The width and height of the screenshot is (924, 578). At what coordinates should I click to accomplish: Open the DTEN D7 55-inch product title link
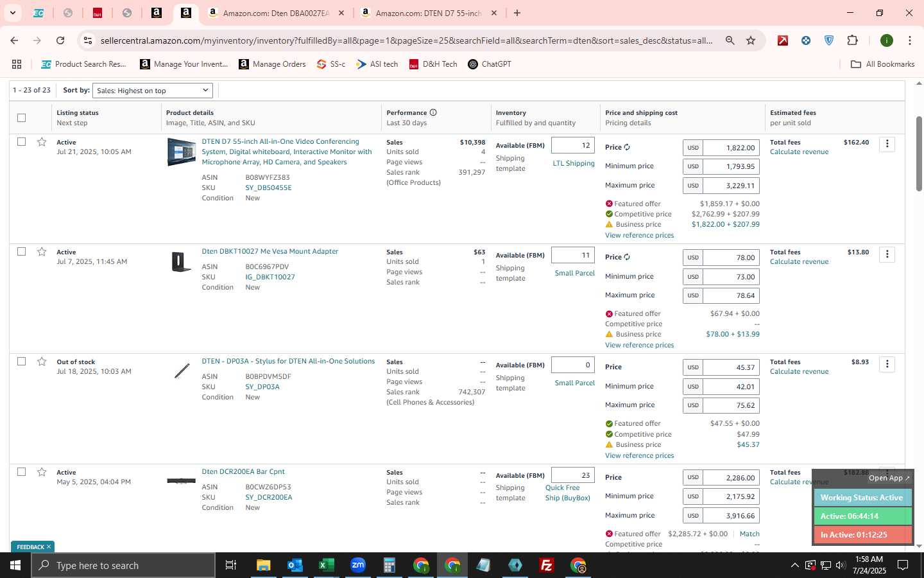click(287, 152)
